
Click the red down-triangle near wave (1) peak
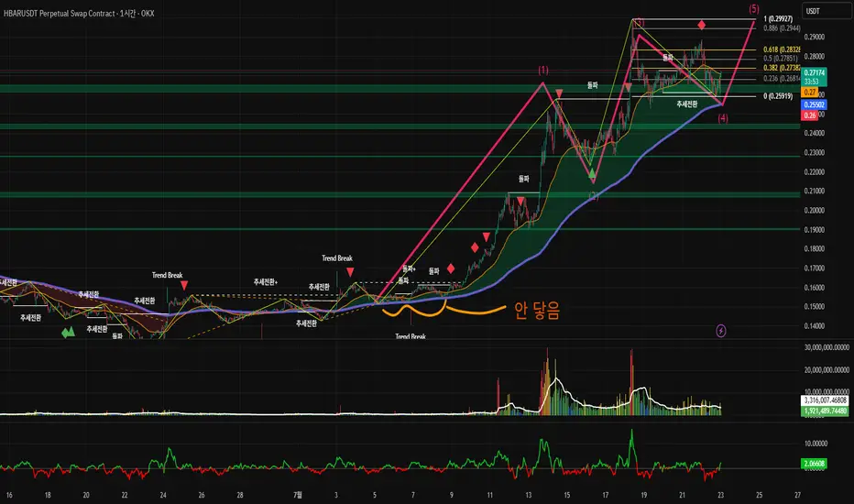[559, 93]
